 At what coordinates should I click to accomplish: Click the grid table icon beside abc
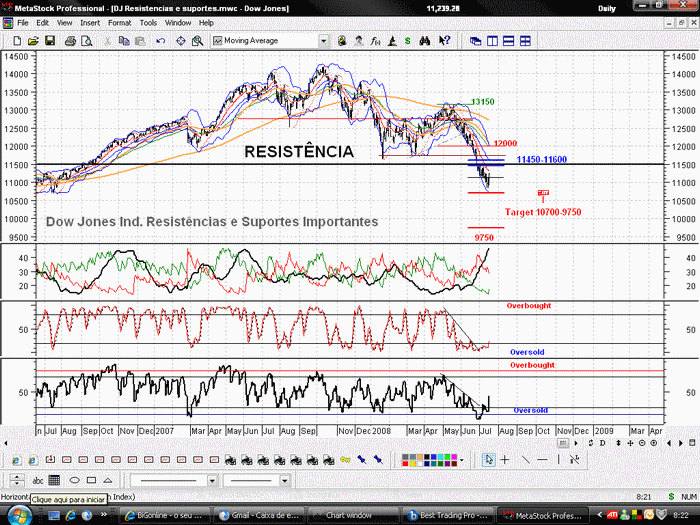pyautogui.click(x=54, y=480)
